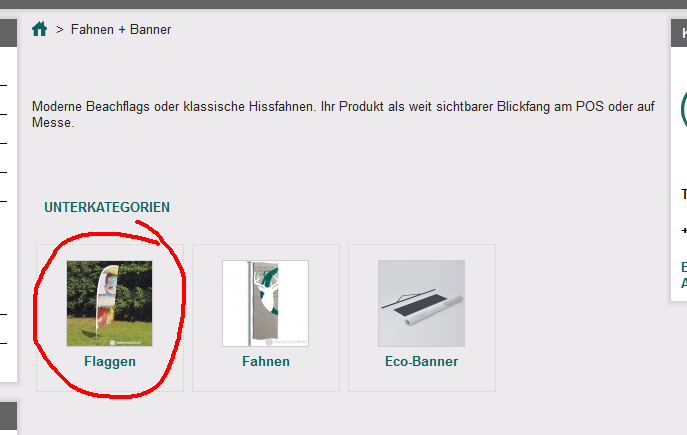
Task: Click the UNTERKATEGORIEN section heading
Action: coord(107,207)
